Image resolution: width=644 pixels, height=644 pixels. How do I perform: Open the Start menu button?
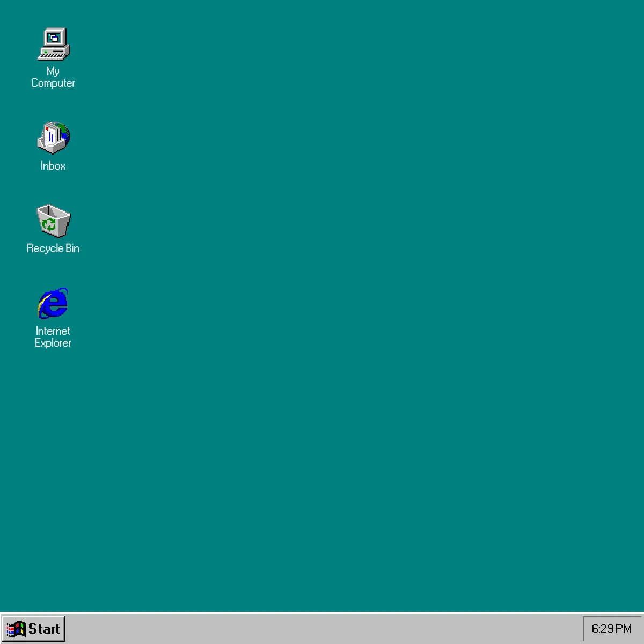pos(34,628)
